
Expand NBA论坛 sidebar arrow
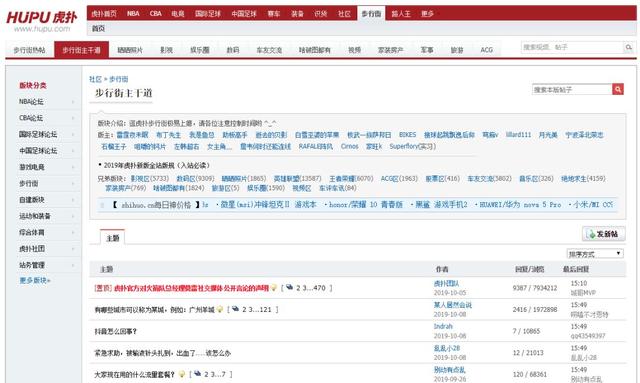click(x=73, y=102)
